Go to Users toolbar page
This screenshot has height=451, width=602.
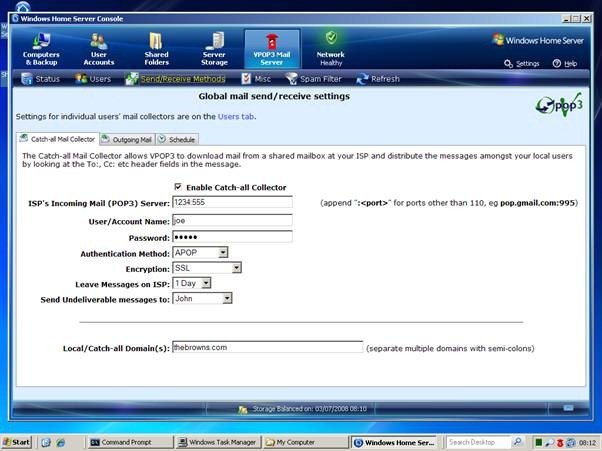(93, 79)
